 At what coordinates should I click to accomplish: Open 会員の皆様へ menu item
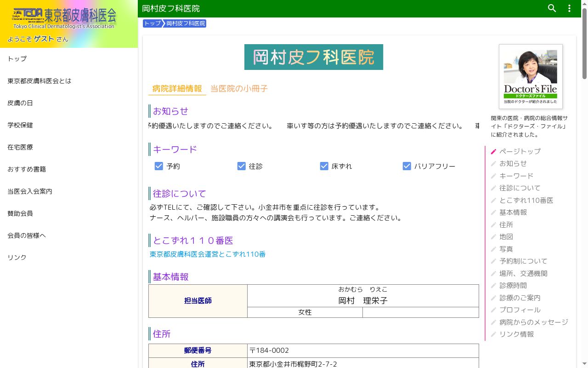point(69,236)
